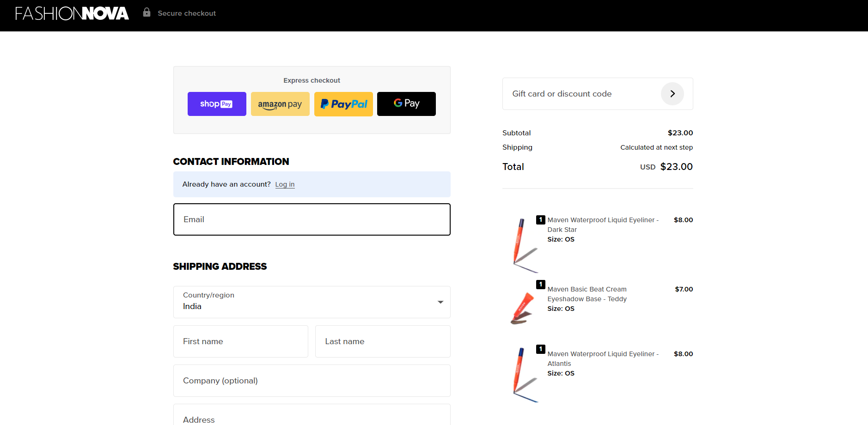The height and width of the screenshot is (425, 868).
Task: Click the chevron arrow in gift card field
Action: click(672, 93)
